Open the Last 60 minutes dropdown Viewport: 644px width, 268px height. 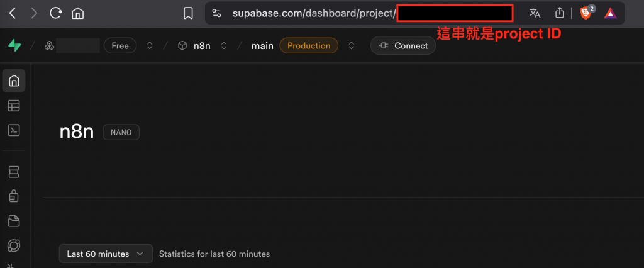click(106, 254)
